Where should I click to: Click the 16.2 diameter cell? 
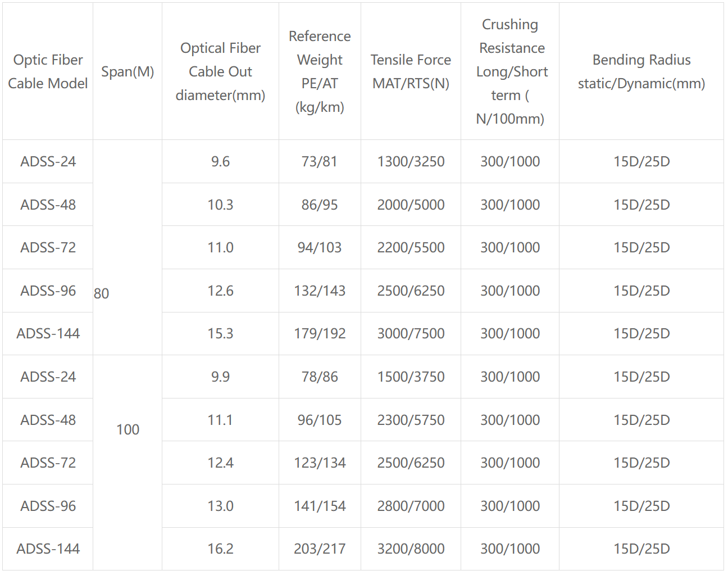(x=220, y=549)
